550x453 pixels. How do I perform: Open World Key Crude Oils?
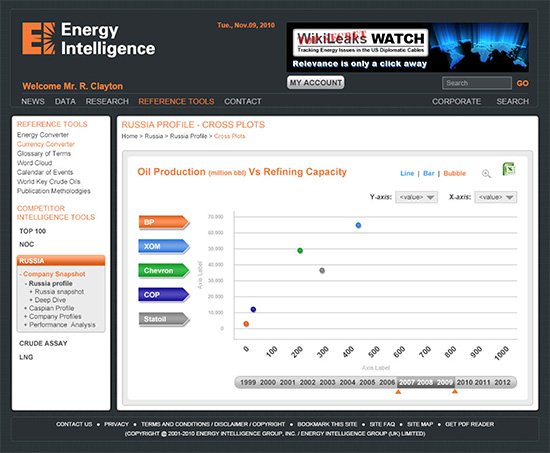click(x=48, y=181)
